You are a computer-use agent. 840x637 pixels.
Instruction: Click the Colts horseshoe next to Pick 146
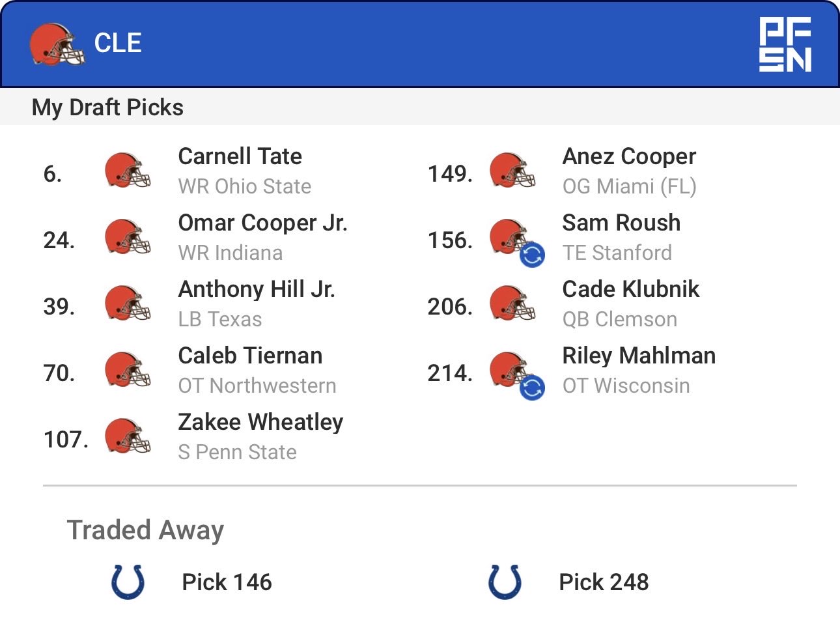[128, 582]
